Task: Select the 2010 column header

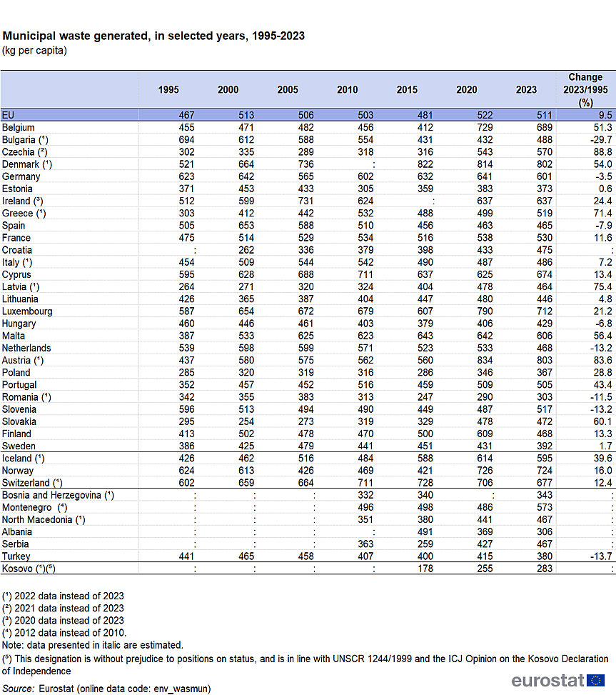Action: (348, 90)
